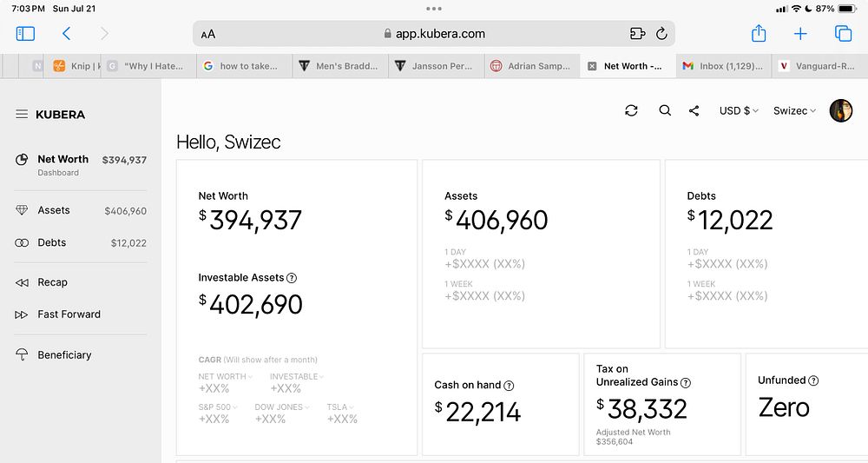Click the Assets diamond icon in sidebar
868x463 pixels.
[22, 210]
